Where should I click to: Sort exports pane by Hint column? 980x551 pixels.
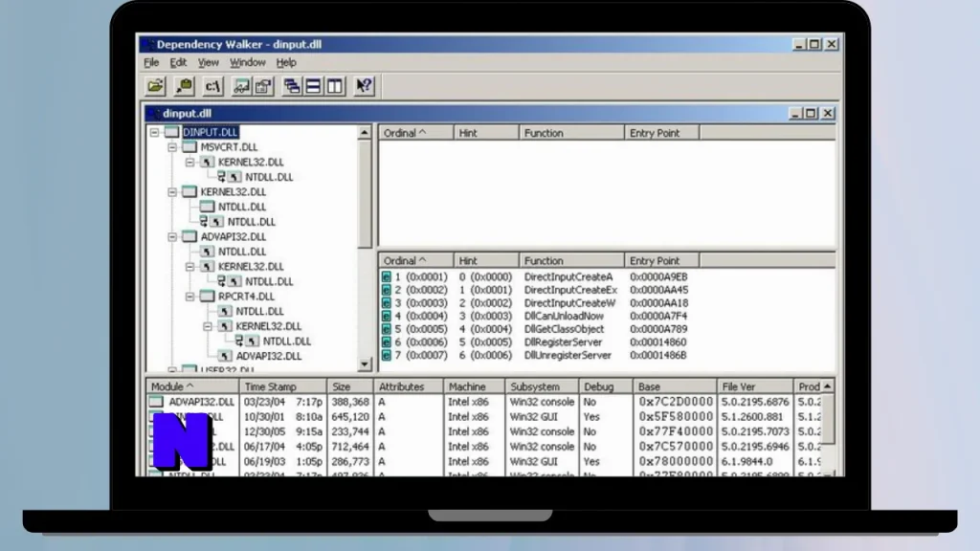tap(485, 261)
